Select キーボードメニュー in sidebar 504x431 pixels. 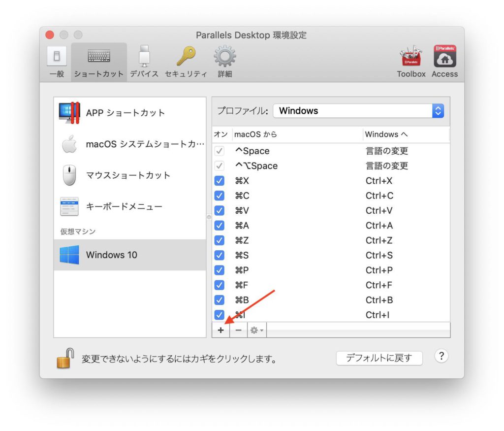(x=130, y=206)
